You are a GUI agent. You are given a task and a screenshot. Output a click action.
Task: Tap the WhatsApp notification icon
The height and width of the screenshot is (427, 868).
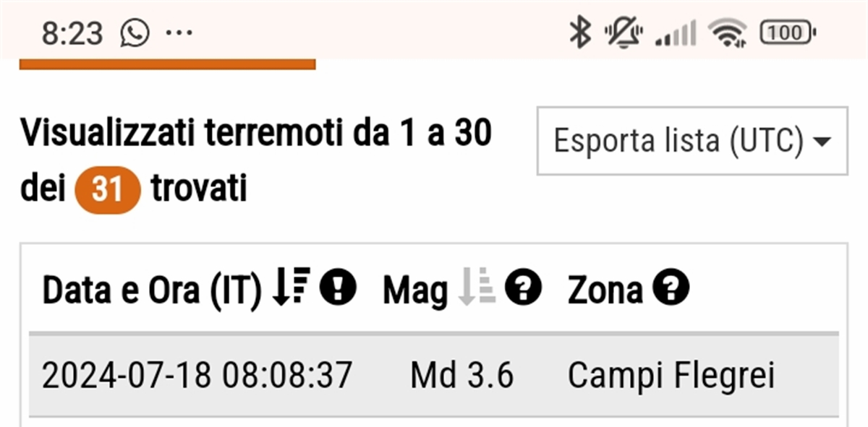tap(135, 33)
